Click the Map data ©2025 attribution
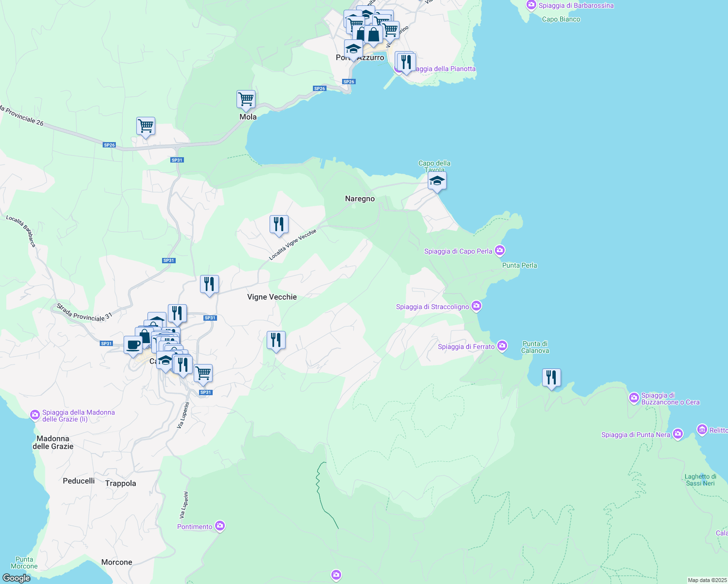 (707, 580)
